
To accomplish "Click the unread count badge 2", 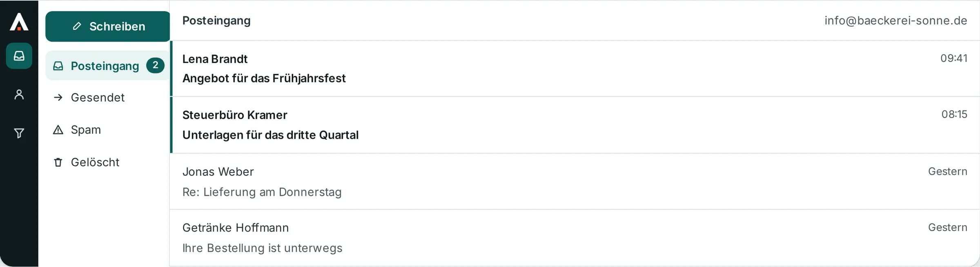I will [155, 65].
